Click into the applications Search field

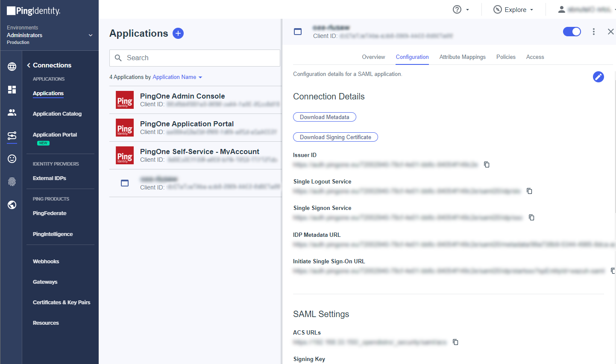[195, 58]
